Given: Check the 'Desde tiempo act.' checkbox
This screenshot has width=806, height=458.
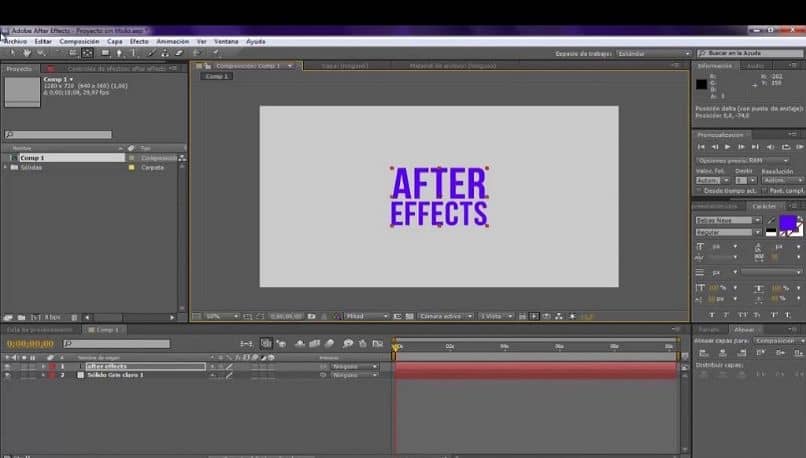Looking at the screenshot, I should 699,191.
